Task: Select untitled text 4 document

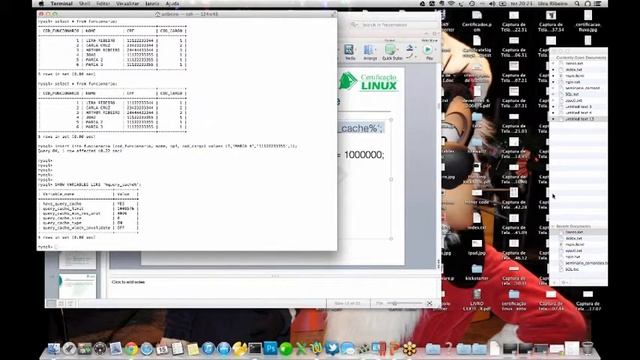Action: point(578,113)
